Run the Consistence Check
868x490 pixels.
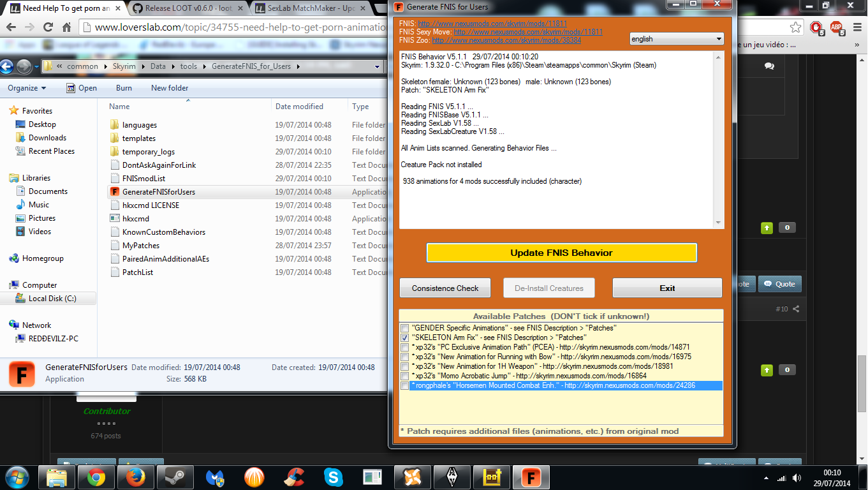coord(445,288)
